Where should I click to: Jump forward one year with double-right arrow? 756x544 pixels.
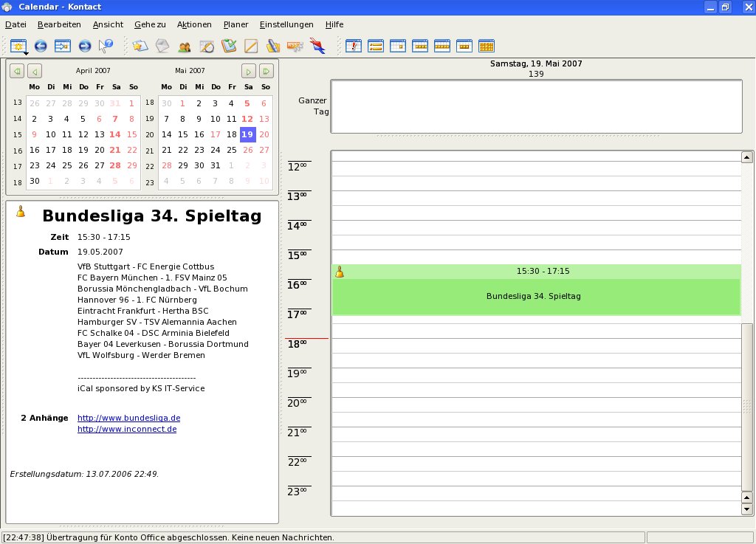(x=266, y=72)
